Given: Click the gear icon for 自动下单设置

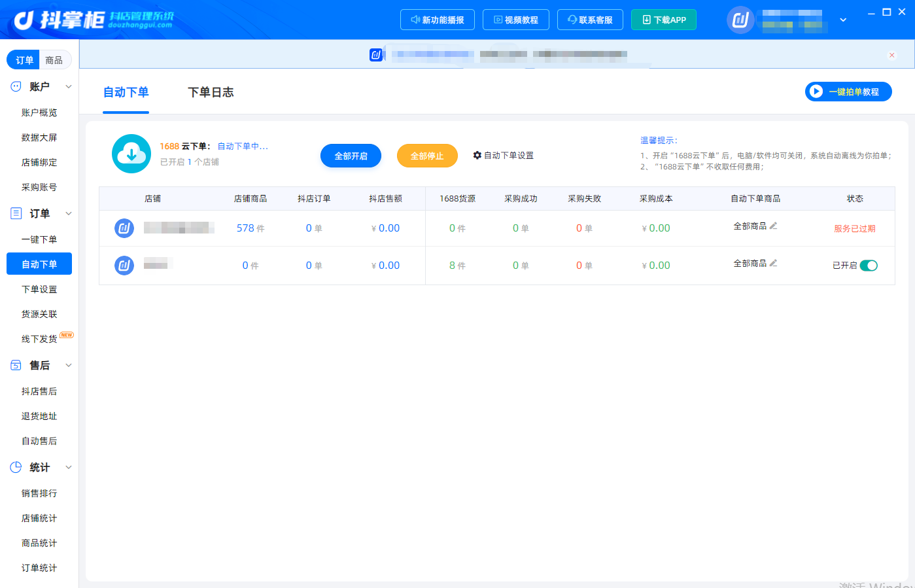Looking at the screenshot, I should click(x=477, y=155).
